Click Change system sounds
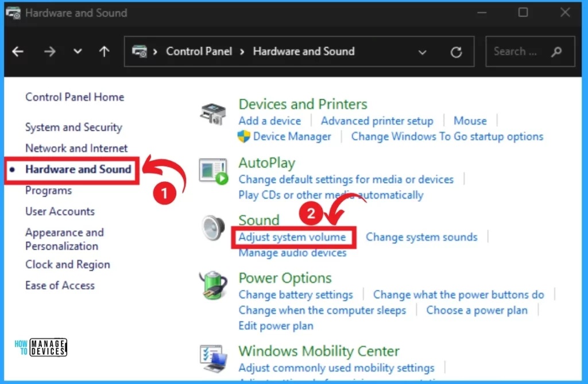 pyautogui.click(x=421, y=237)
